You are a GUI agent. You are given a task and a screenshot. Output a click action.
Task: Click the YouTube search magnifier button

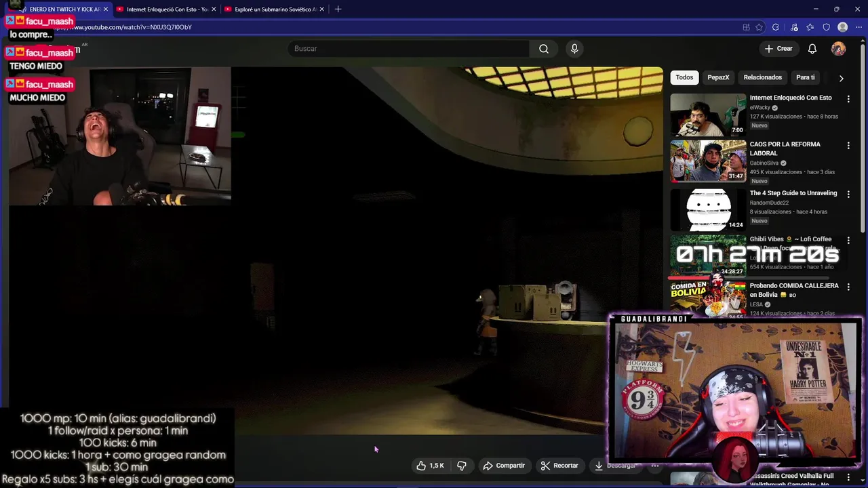543,49
